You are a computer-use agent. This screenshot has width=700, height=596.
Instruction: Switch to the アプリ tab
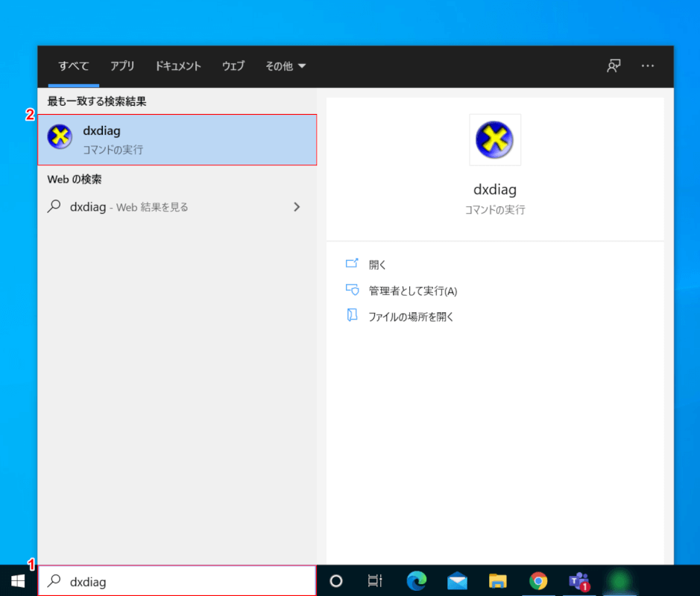pos(122,66)
